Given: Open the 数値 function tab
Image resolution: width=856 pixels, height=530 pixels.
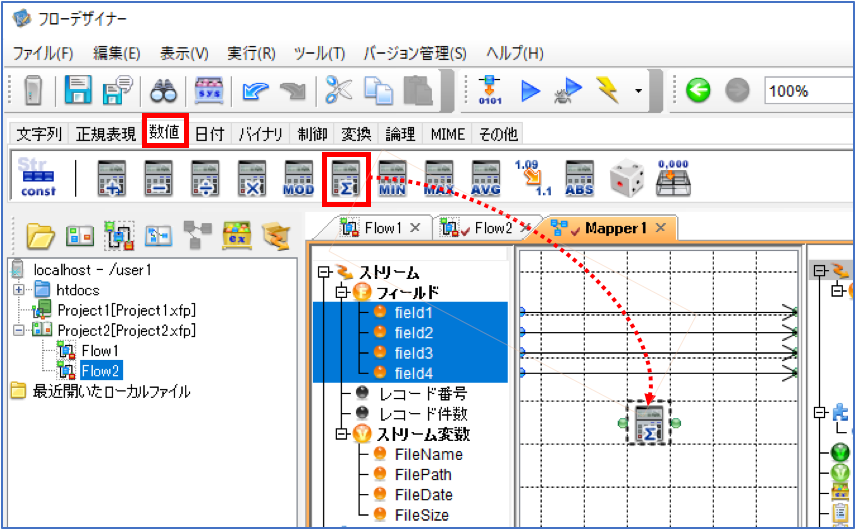Looking at the screenshot, I should pos(165,132).
